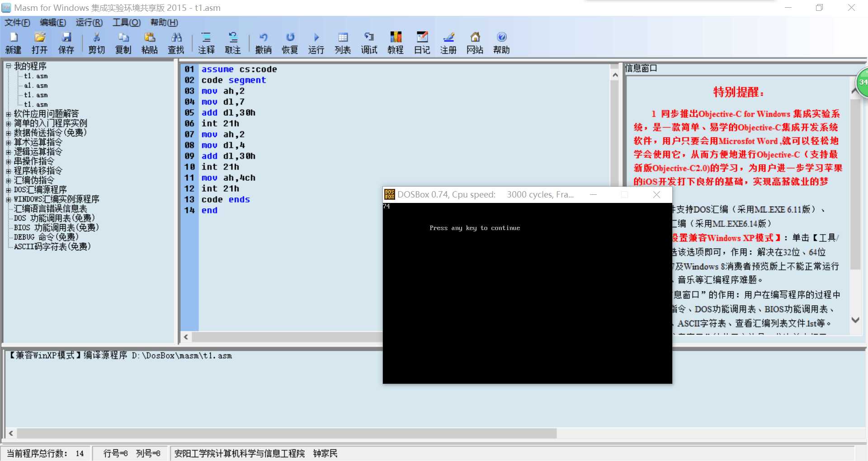Click the code editor scroll-up arrow
This screenshot has width=868, height=461.
(615, 75)
